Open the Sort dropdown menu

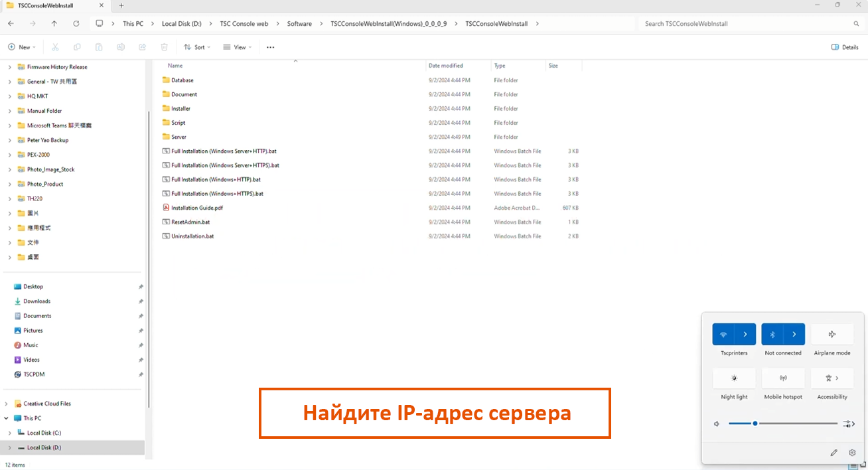point(196,47)
